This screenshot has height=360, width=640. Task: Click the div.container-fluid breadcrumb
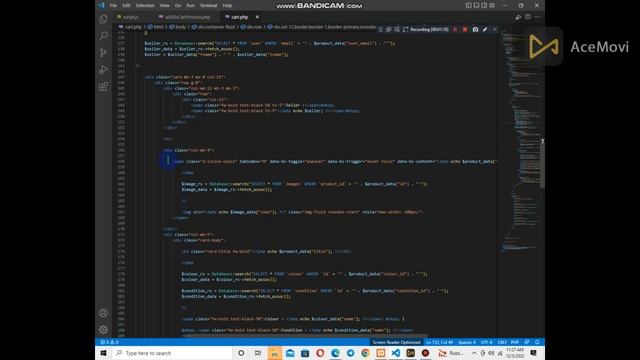pos(216,27)
